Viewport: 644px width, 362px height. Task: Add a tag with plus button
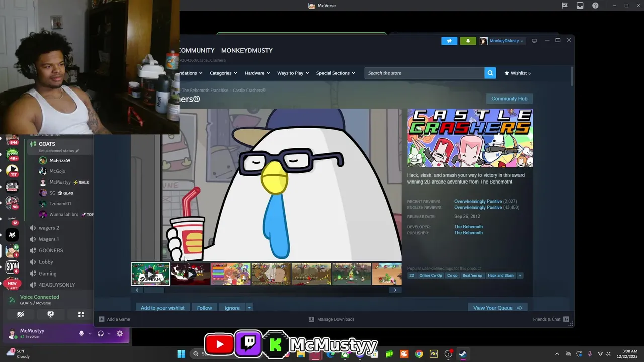click(520, 276)
